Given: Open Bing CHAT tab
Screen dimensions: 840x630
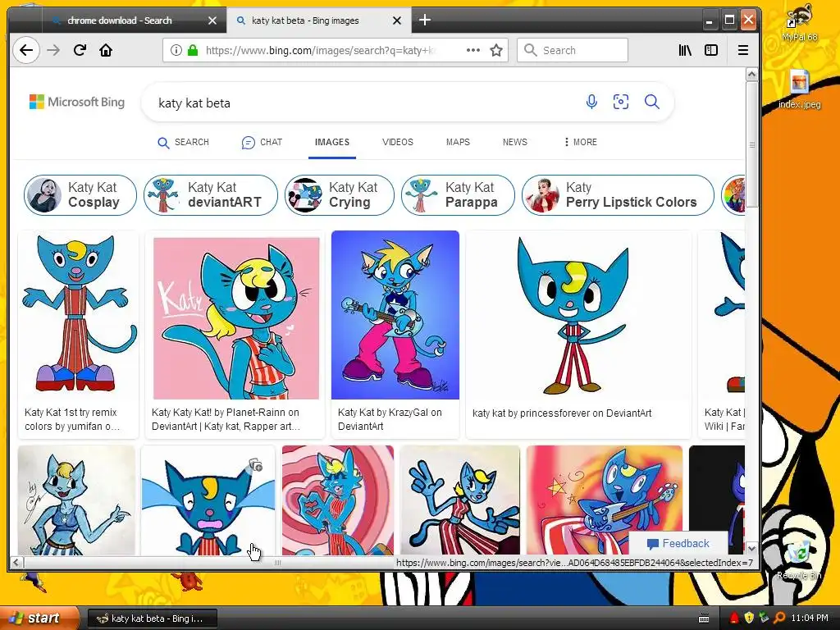Looking at the screenshot, I should [262, 142].
